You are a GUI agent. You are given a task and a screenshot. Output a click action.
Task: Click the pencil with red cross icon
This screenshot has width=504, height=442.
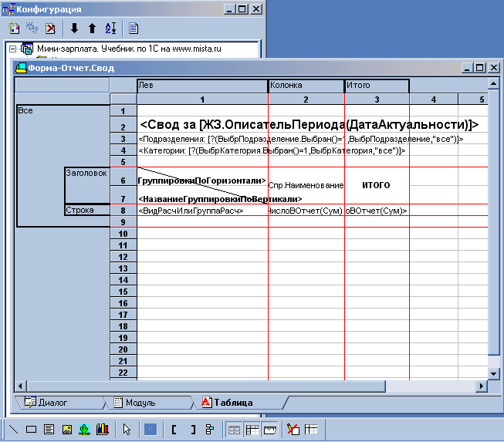click(293, 429)
